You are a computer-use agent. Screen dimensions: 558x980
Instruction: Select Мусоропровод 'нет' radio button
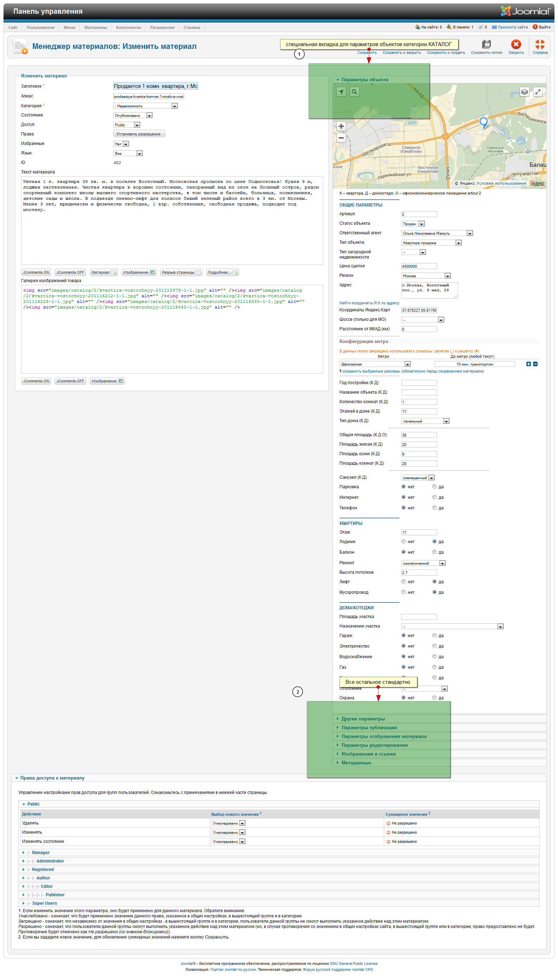403,592
